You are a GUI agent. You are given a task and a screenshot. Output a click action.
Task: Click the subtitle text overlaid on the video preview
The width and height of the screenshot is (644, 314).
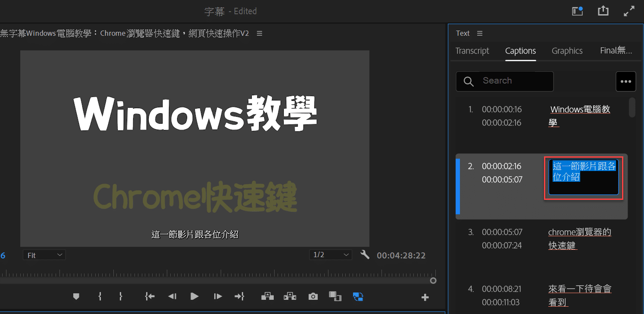tap(195, 235)
